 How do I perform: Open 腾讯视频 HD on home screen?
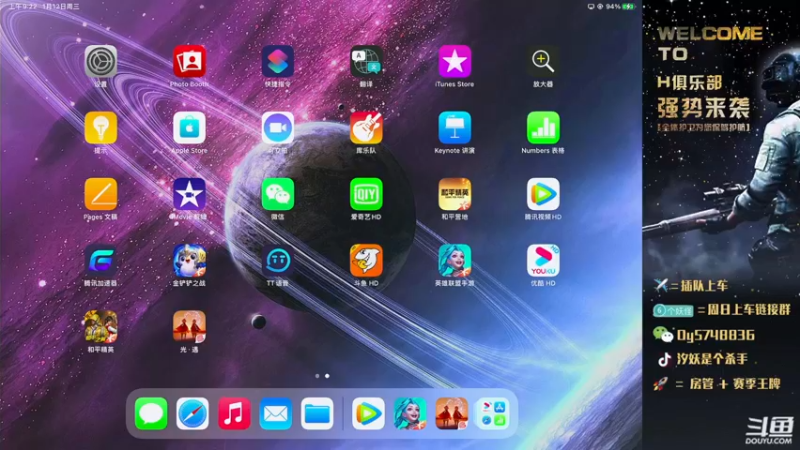coord(543,194)
